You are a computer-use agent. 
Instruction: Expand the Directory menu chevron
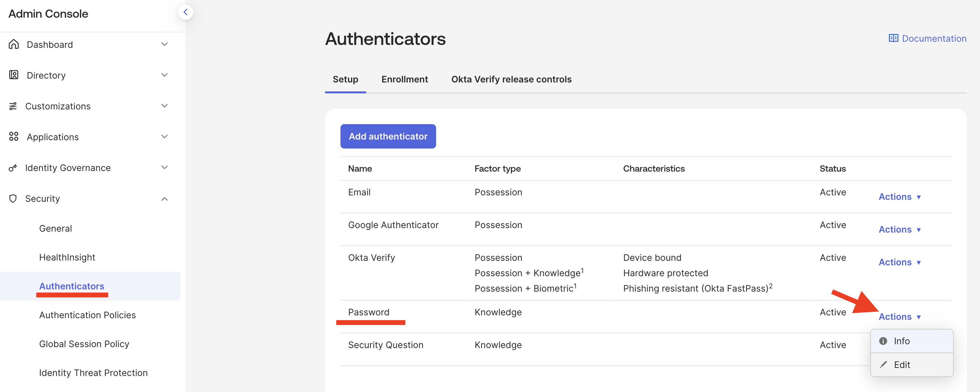164,75
